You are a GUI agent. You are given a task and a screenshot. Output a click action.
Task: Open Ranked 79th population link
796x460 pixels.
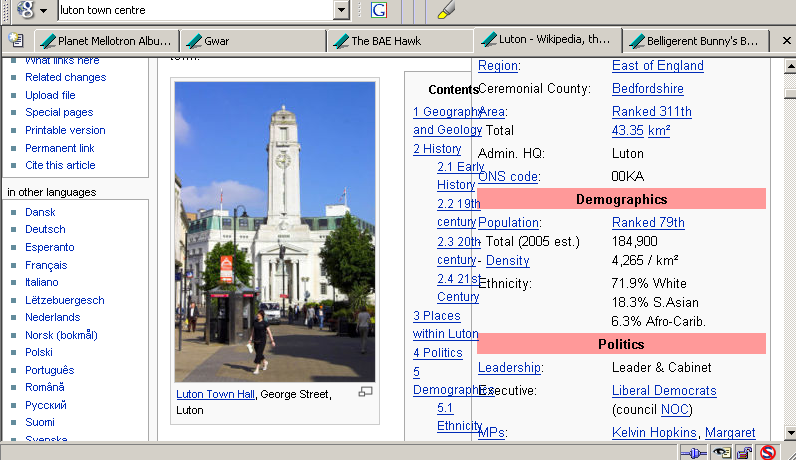click(648, 222)
